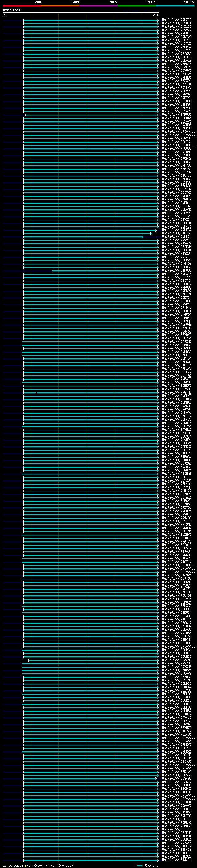The width and height of the screenshot is (197, 868).
Task: Open hit UniRef100_C1MNJ2
Action: pos(177,284)
